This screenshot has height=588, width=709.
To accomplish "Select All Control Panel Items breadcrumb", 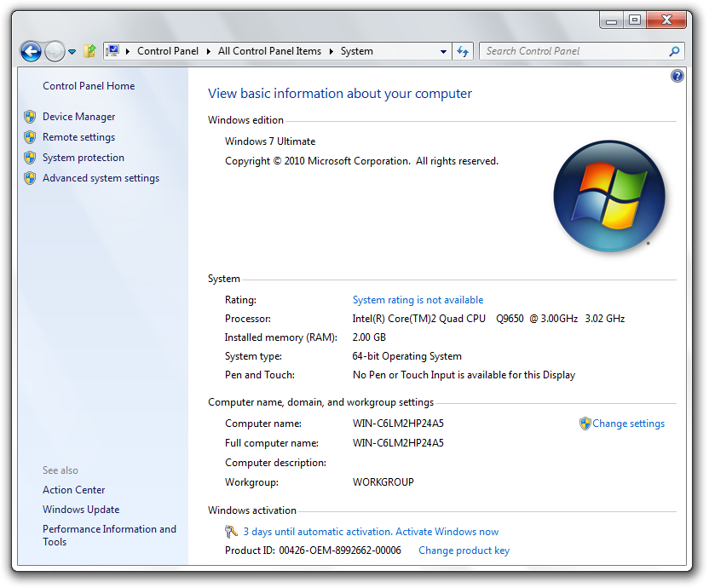I will pyautogui.click(x=269, y=51).
